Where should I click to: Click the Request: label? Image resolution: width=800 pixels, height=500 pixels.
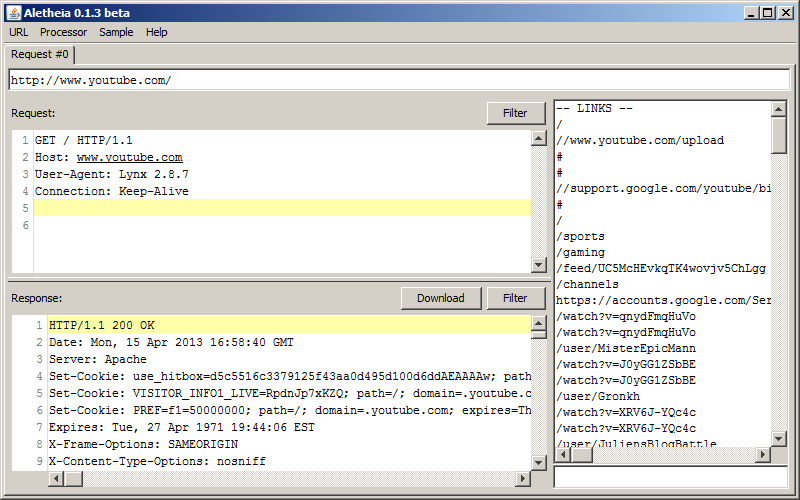tap(33, 113)
